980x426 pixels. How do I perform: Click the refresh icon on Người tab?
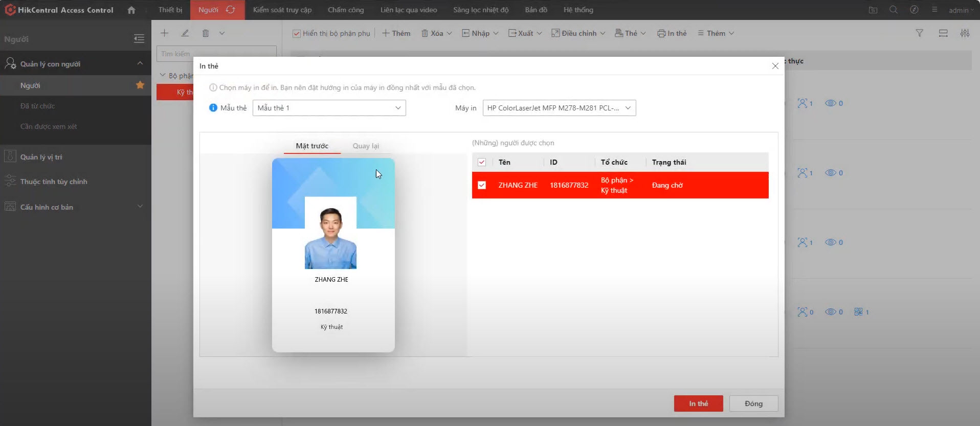(x=231, y=10)
